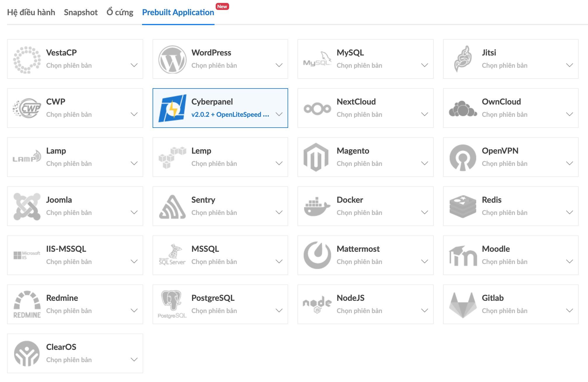Viewport: 588px width, 382px height.
Task: Click the Moodle logo icon
Action: (463, 256)
